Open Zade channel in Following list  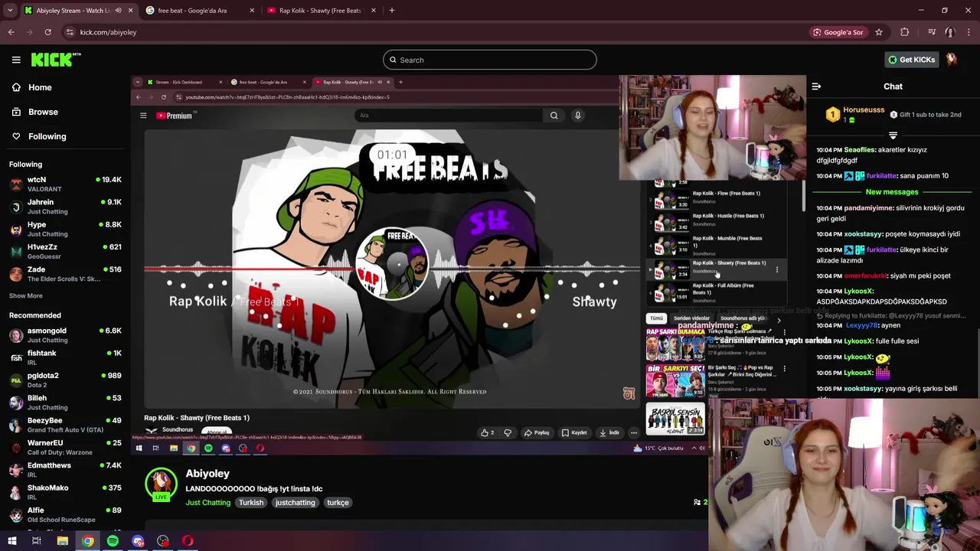coord(65,274)
